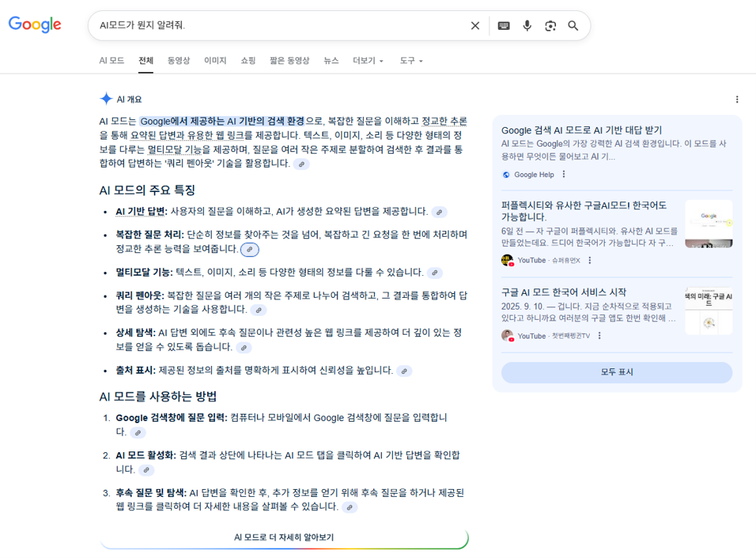Click the 모두 표시 button
Image resolution: width=756 pixels, height=558 pixels.
click(616, 372)
